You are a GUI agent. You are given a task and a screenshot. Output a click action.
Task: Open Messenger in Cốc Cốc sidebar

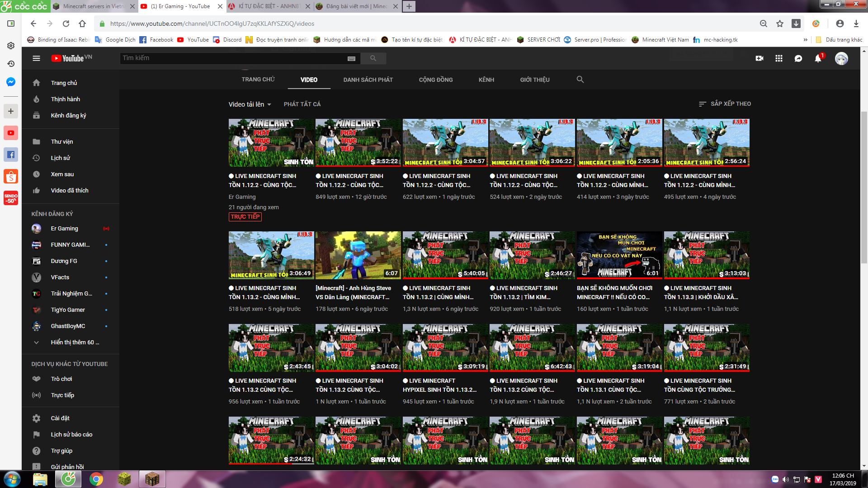click(x=11, y=82)
